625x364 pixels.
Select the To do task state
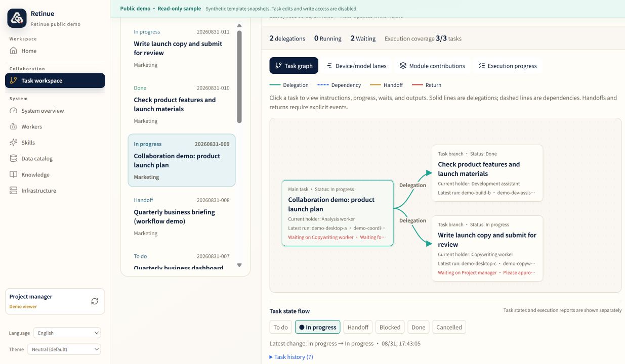pos(281,327)
